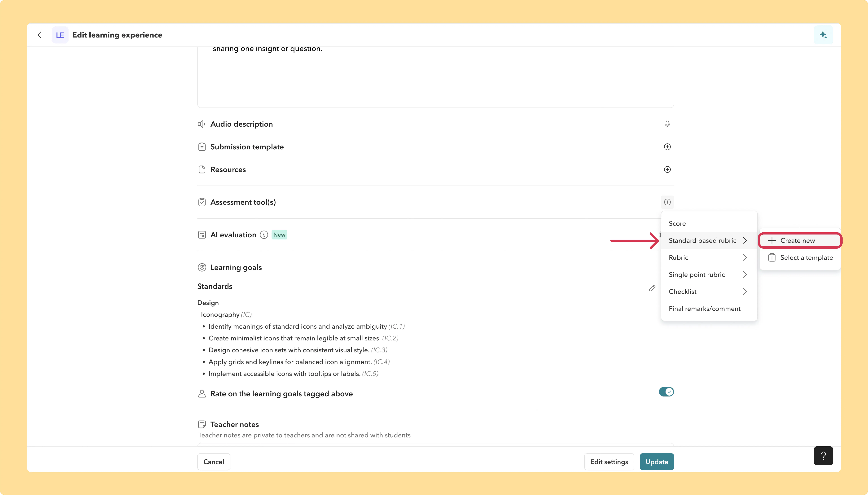
Task: Choose Select a template option
Action: 800,258
